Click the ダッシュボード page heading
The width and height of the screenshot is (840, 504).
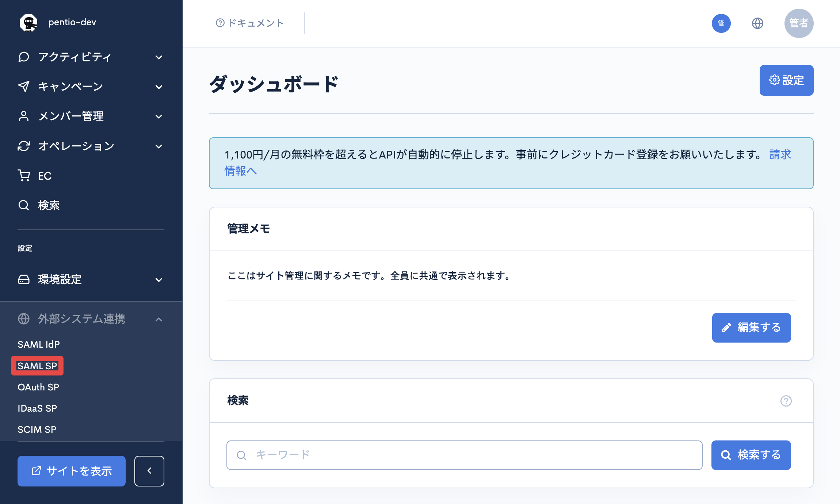point(274,84)
